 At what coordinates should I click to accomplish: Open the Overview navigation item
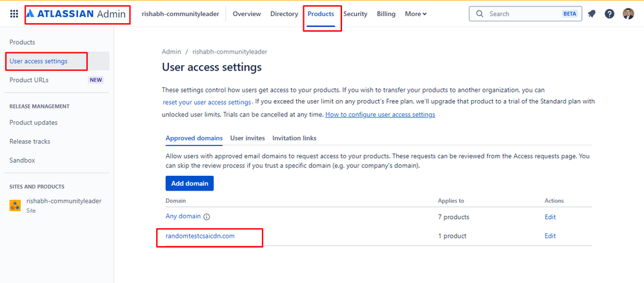tap(247, 14)
